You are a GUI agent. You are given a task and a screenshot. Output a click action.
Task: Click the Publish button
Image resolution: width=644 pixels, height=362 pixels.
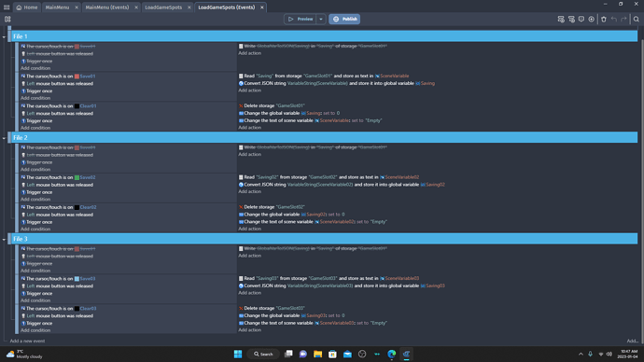[344, 19]
